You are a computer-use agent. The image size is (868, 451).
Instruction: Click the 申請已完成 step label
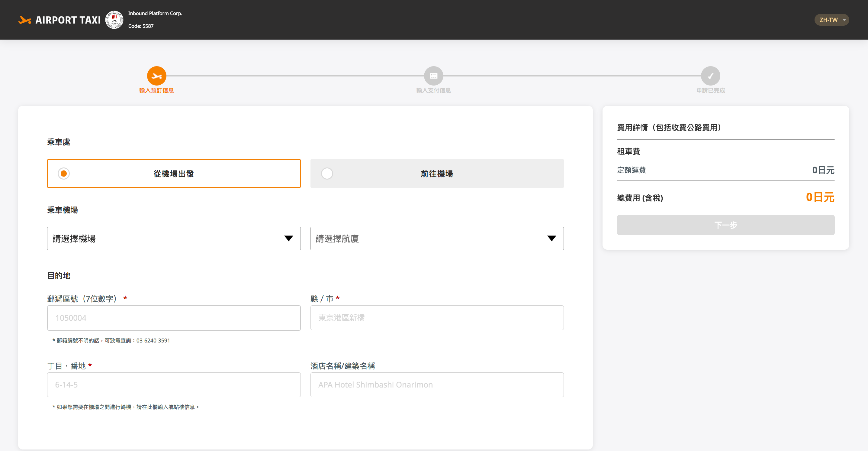[x=710, y=90]
